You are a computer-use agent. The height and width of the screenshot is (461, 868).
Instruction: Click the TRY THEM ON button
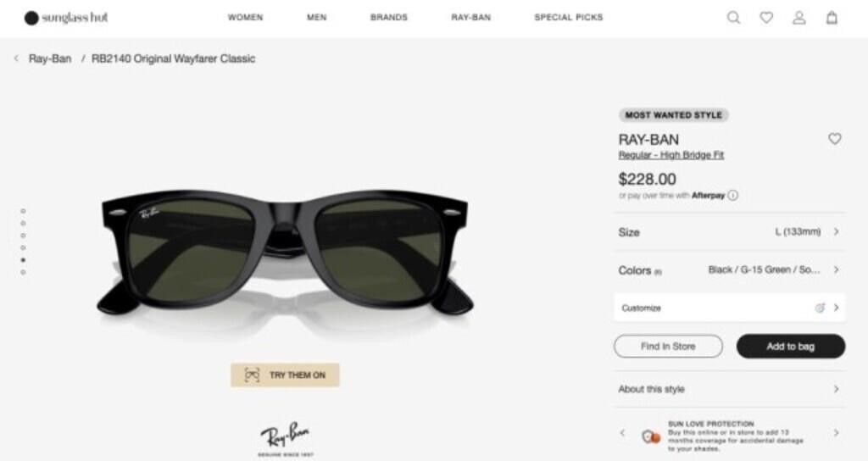click(285, 375)
